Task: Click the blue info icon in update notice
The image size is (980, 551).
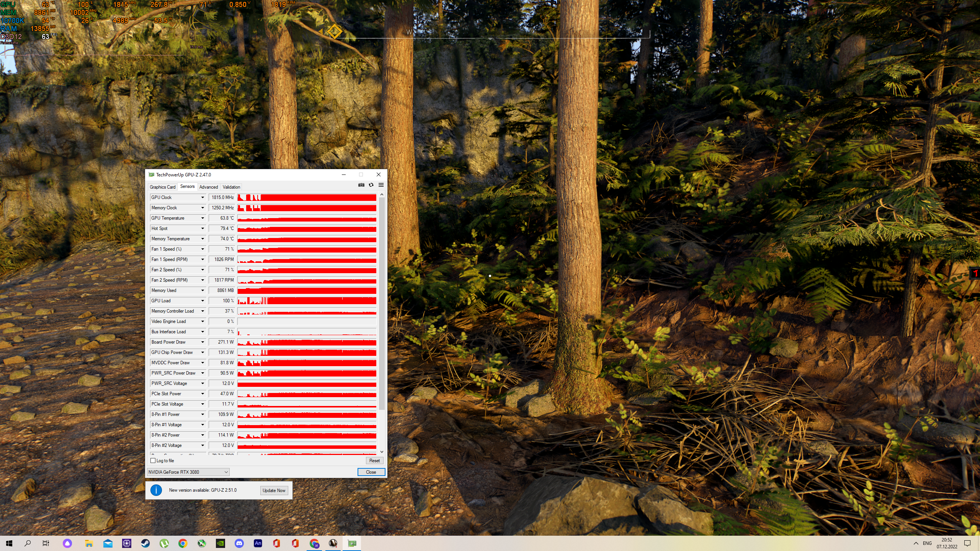Action: point(156,490)
